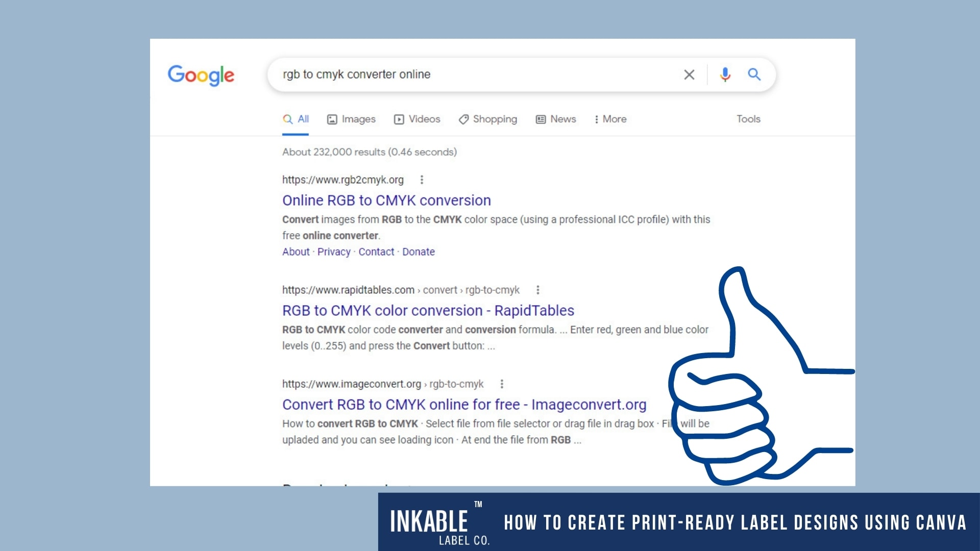
Task: Click inside the search input field
Action: tap(459, 74)
